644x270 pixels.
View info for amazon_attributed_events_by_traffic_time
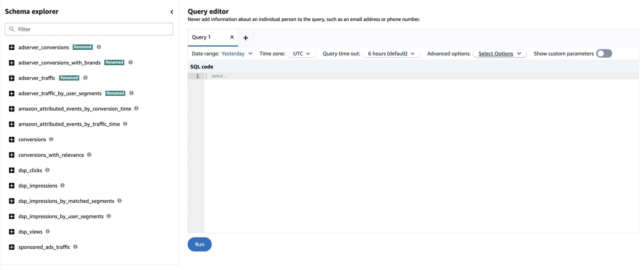coord(125,124)
